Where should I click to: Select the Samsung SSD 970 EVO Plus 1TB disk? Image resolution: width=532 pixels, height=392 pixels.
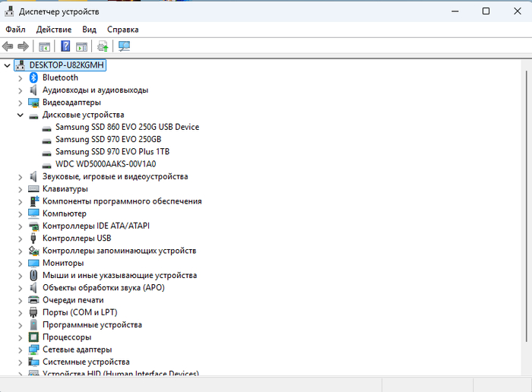(x=112, y=152)
